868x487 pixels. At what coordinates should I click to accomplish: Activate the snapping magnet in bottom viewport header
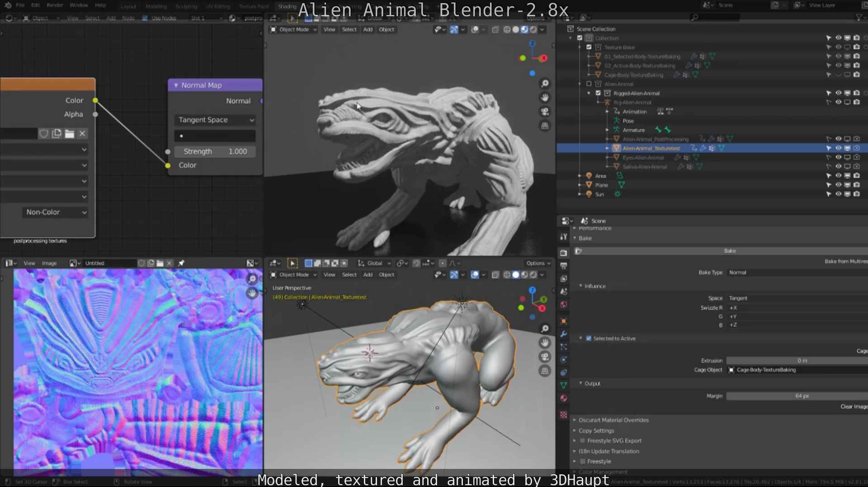tap(416, 263)
